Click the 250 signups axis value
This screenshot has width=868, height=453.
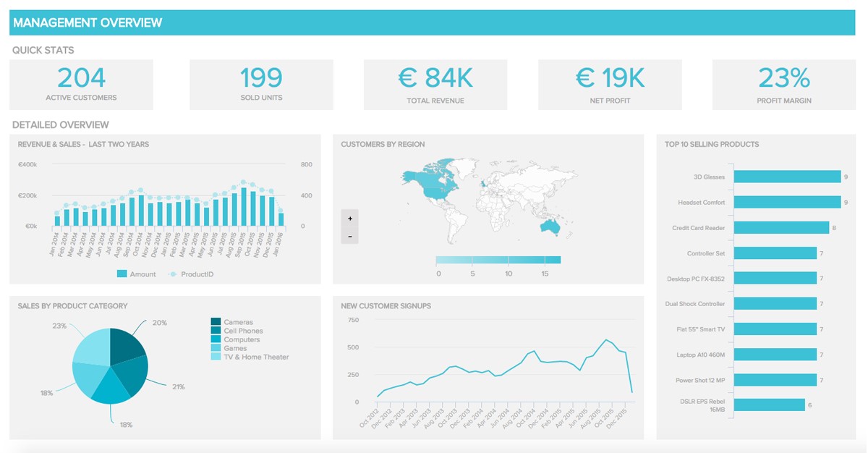coord(353,375)
